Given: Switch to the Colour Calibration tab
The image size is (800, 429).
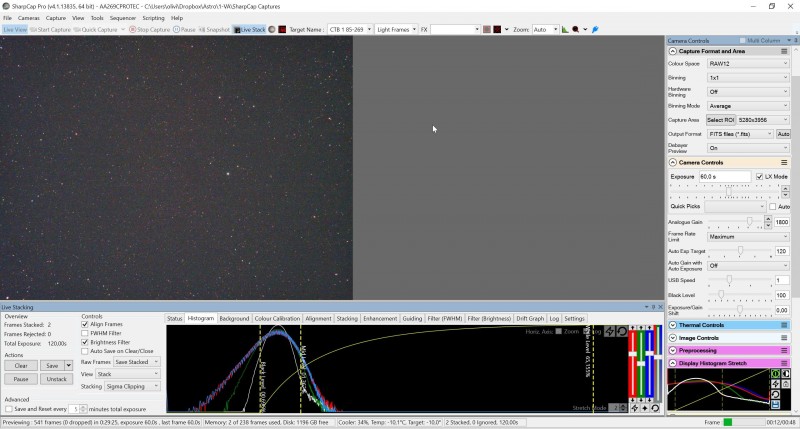Looking at the screenshot, I should [x=277, y=319].
